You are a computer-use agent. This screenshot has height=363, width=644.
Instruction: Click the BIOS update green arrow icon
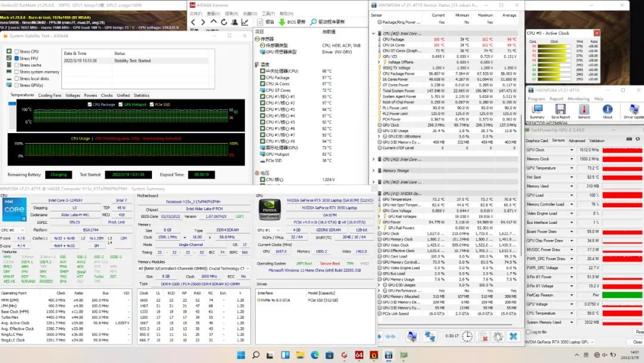[x=281, y=22]
